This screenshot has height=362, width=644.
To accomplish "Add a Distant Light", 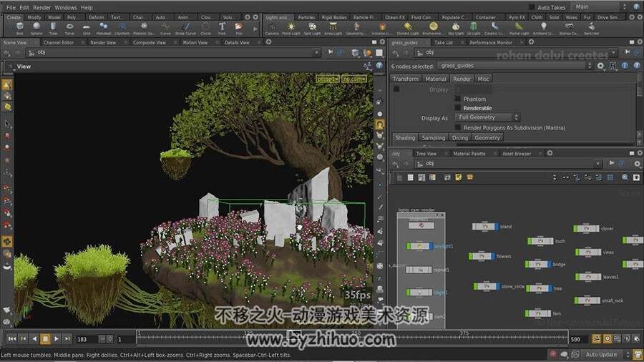I will tap(408, 29).
